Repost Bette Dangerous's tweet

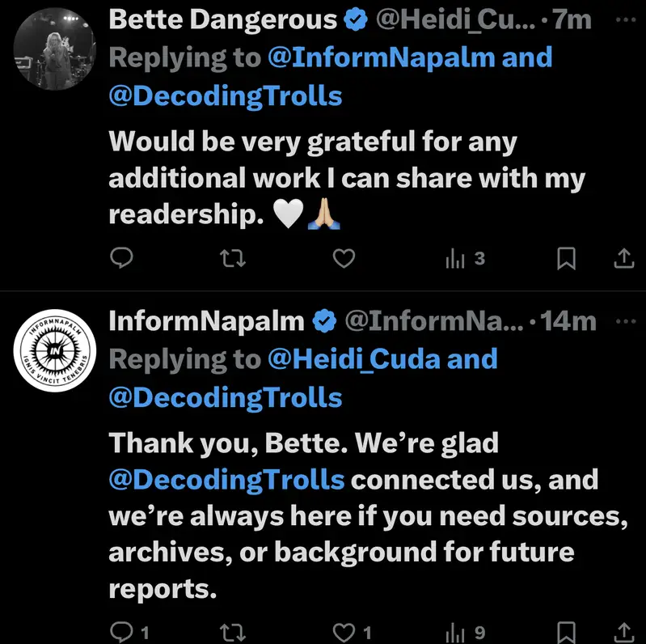pos(233,258)
